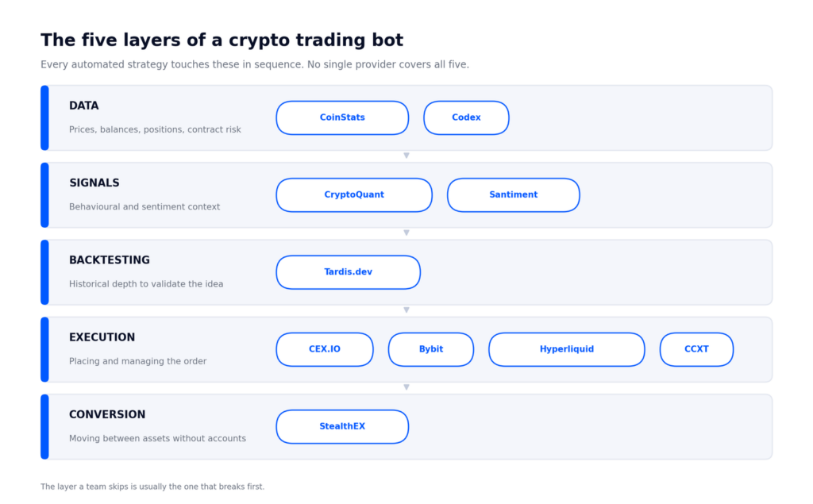
Task: Click the EXECUTION layer heading
Action: [x=102, y=337]
